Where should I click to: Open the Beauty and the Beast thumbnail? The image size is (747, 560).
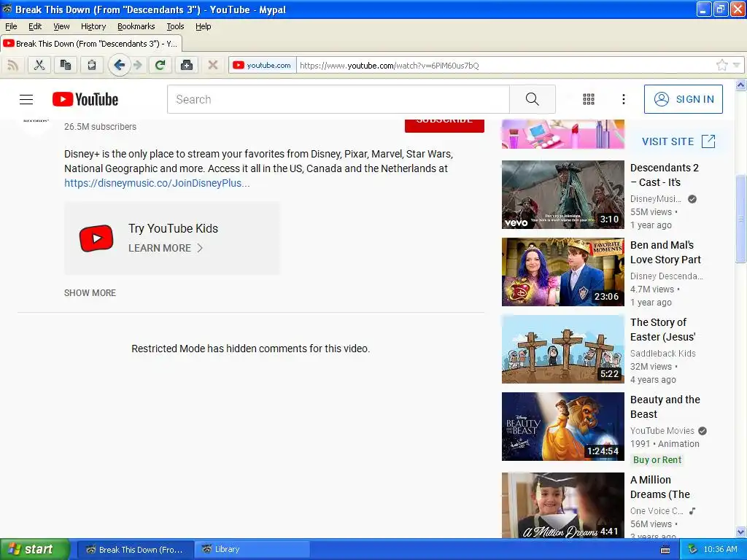(x=562, y=427)
